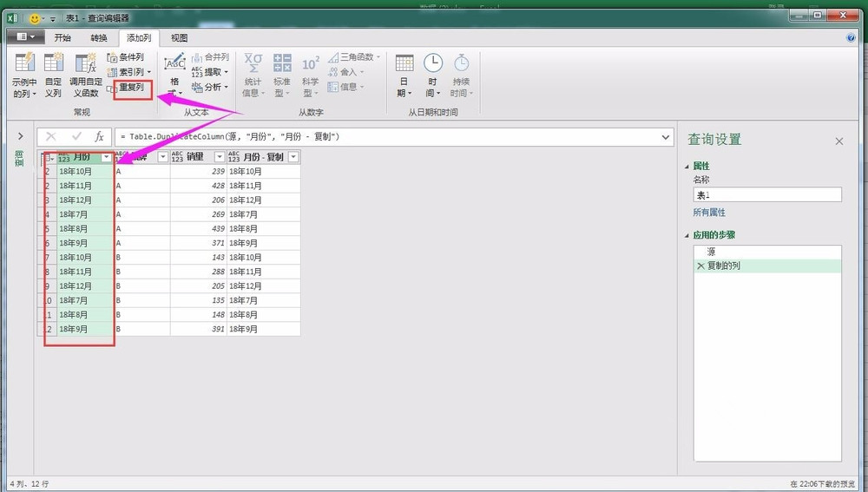The image size is (868, 492).
Task: Click in the 名称 input field
Action: 767,195
